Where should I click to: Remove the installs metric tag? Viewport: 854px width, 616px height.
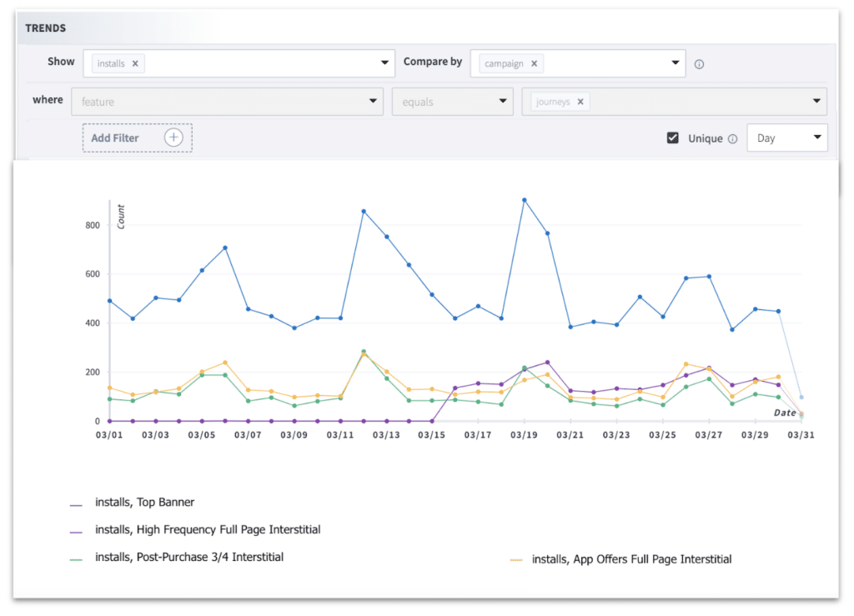tap(137, 63)
